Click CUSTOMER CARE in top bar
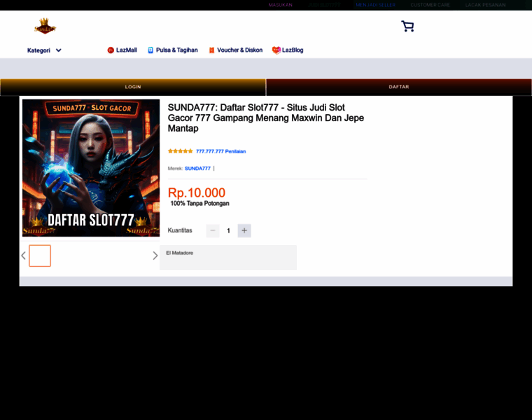The height and width of the screenshot is (420, 532). pyautogui.click(x=430, y=5)
